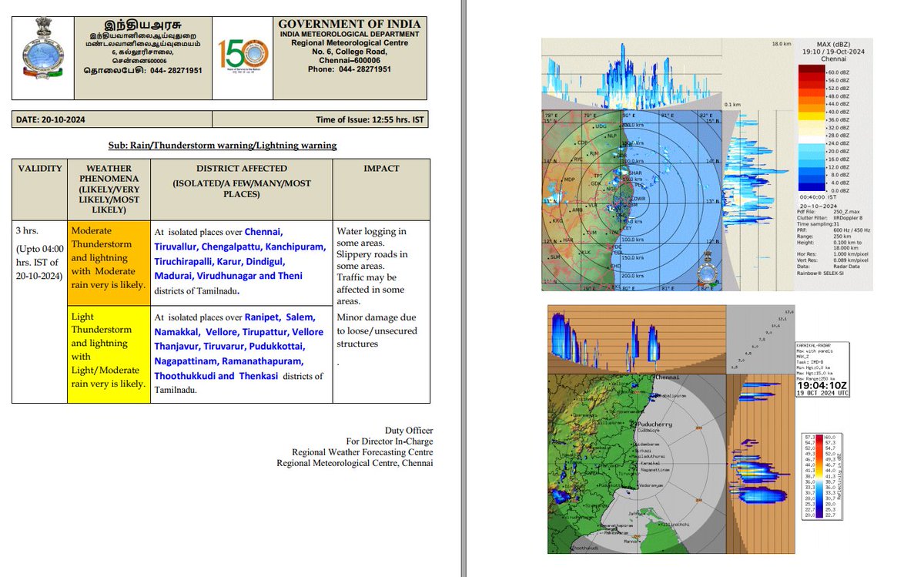Click the Karaikal radar map image
Image resolution: width=924 pixels, height=577 pixels.
click(637, 464)
